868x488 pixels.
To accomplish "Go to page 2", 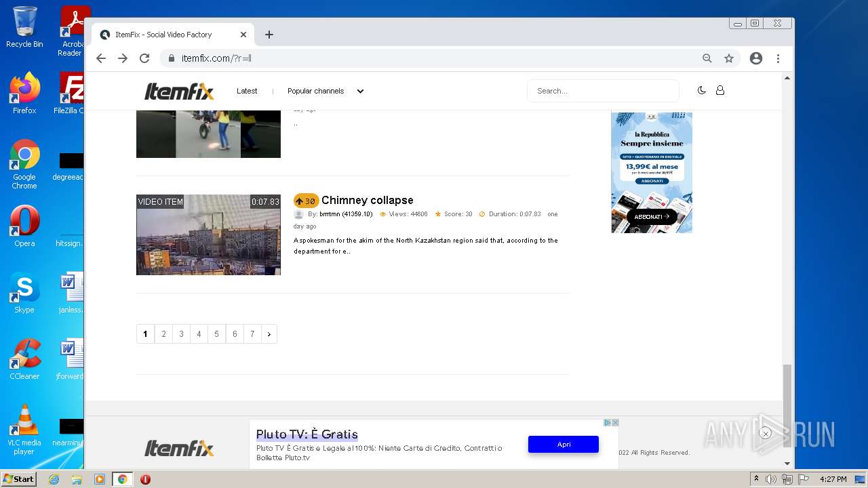I will coord(163,334).
